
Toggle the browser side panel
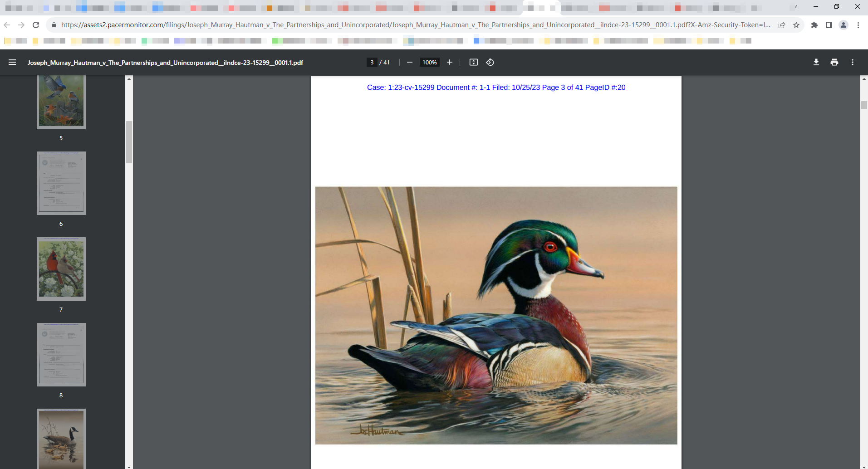coord(829,25)
